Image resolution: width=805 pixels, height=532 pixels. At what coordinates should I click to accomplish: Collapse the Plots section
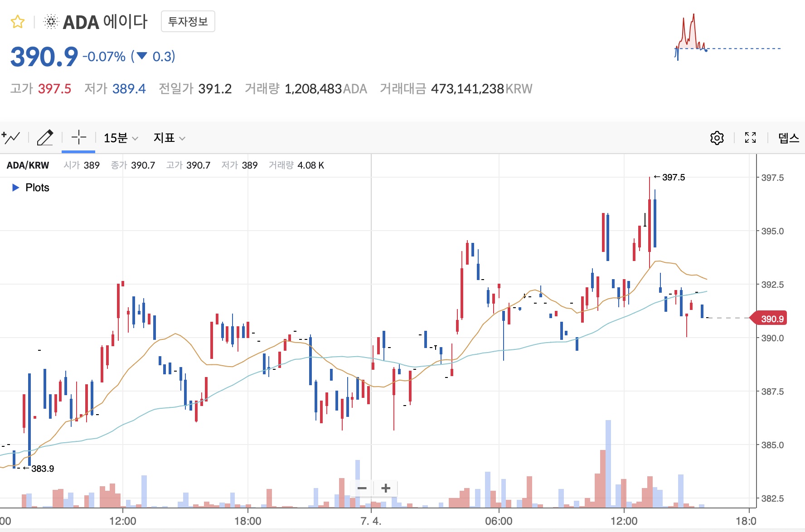tap(15, 187)
